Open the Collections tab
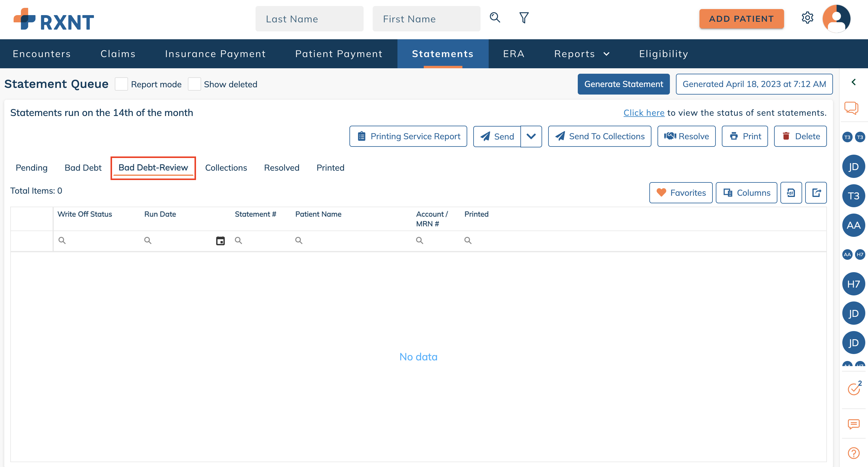 click(226, 168)
